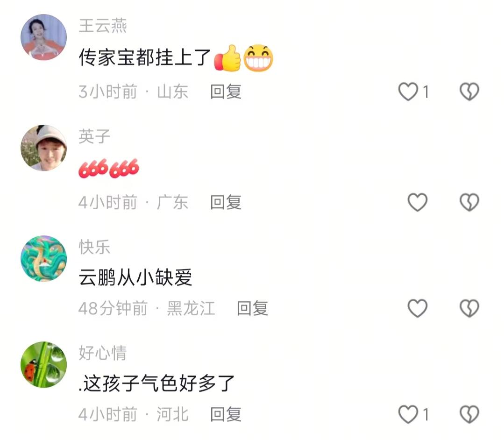Like 好心情's comment from 河北
This screenshot has height=440, width=504.
(x=408, y=414)
